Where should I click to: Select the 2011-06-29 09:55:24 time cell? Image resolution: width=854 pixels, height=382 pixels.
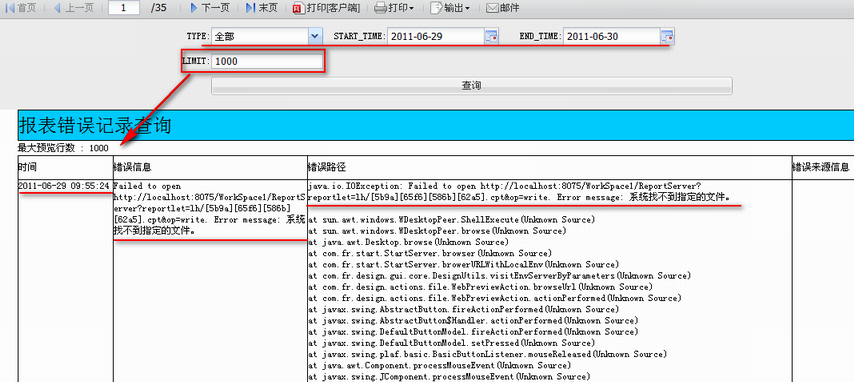64,186
